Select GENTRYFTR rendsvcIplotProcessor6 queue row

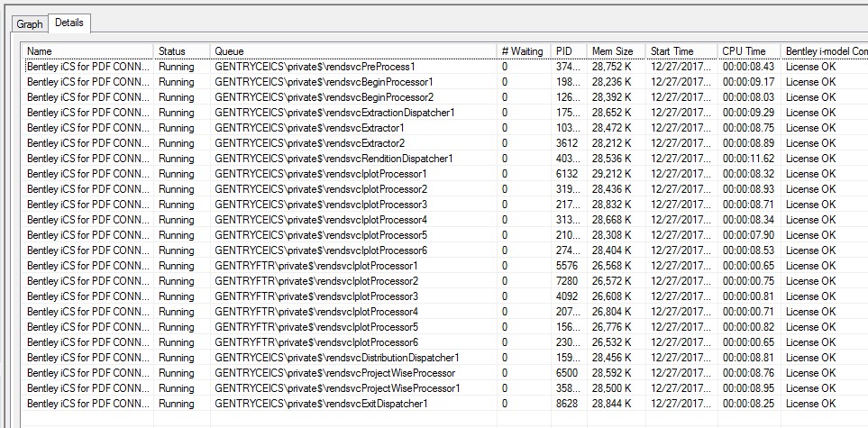[x=445, y=342]
